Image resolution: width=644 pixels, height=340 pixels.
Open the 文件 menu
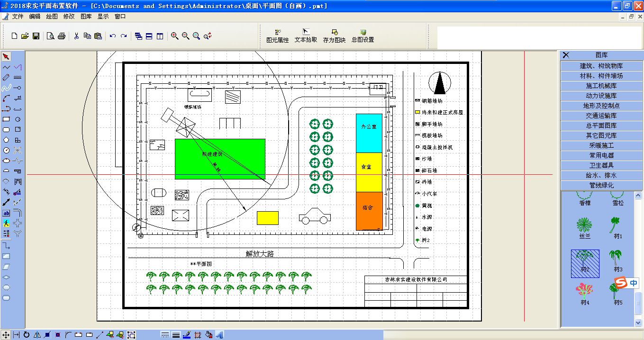point(18,17)
